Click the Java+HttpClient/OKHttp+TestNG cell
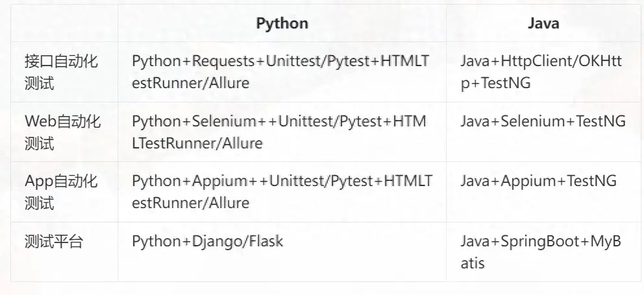Screen dimensions: 644x295 [541, 72]
